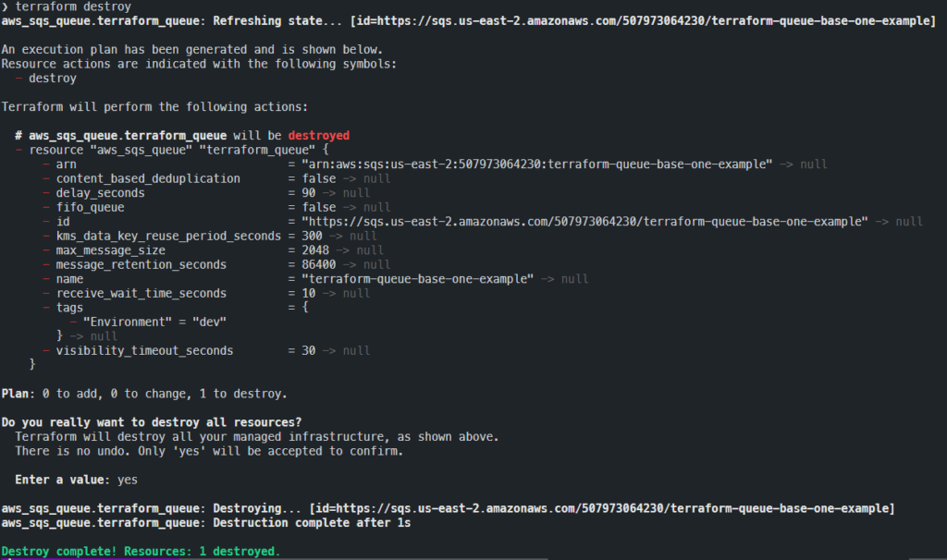Image resolution: width=947 pixels, height=560 pixels.
Task: Click the green 'Destroy complete!' message
Action: tap(141, 551)
